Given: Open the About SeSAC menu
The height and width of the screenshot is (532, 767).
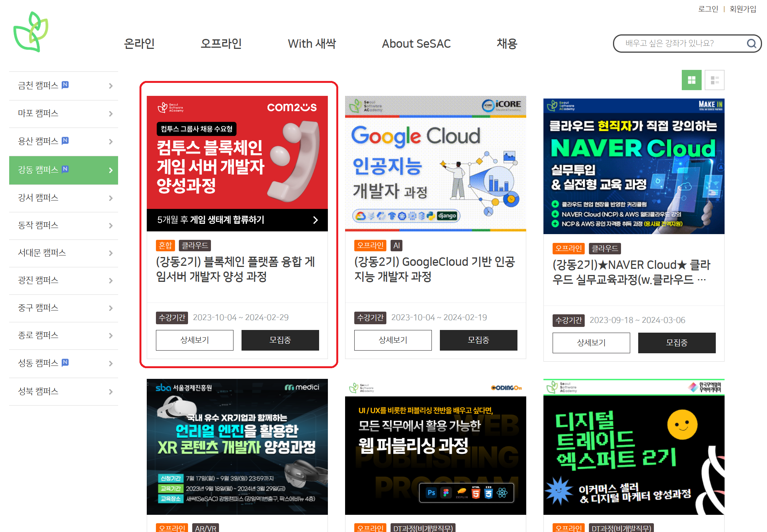Looking at the screenshot, I should 416,44.
